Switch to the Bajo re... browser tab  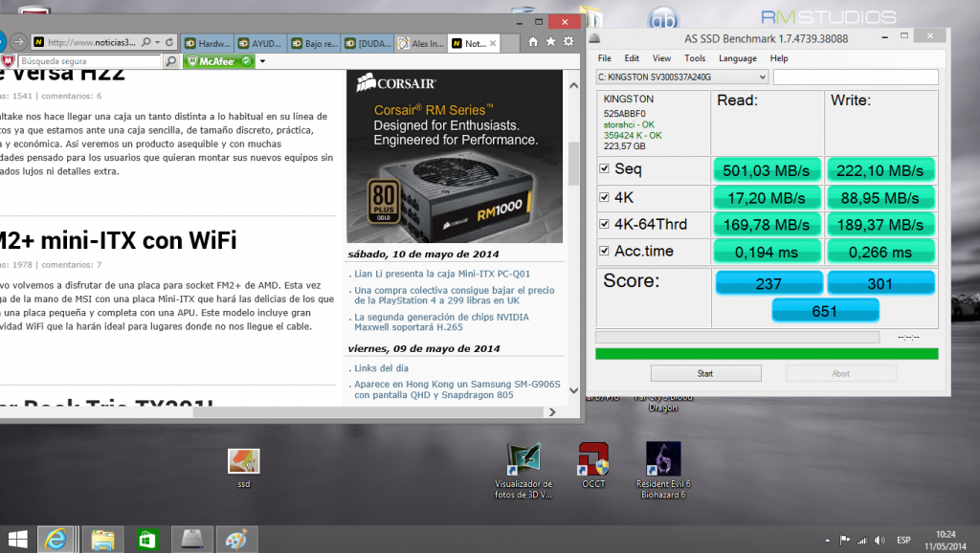[314, 43]
